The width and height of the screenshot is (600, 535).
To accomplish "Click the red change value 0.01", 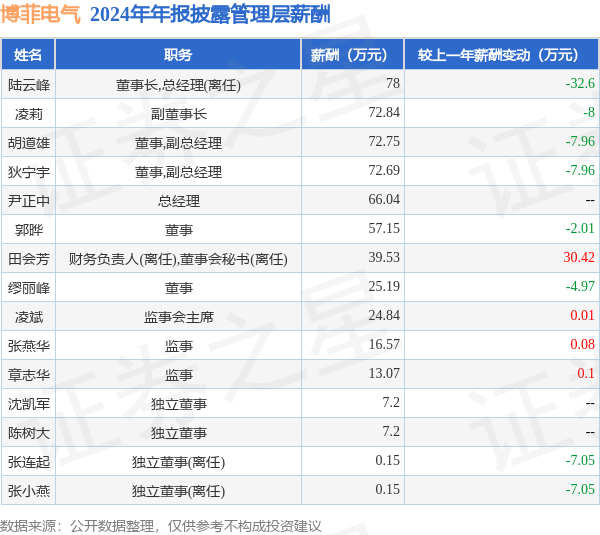I will click(582, 316).
